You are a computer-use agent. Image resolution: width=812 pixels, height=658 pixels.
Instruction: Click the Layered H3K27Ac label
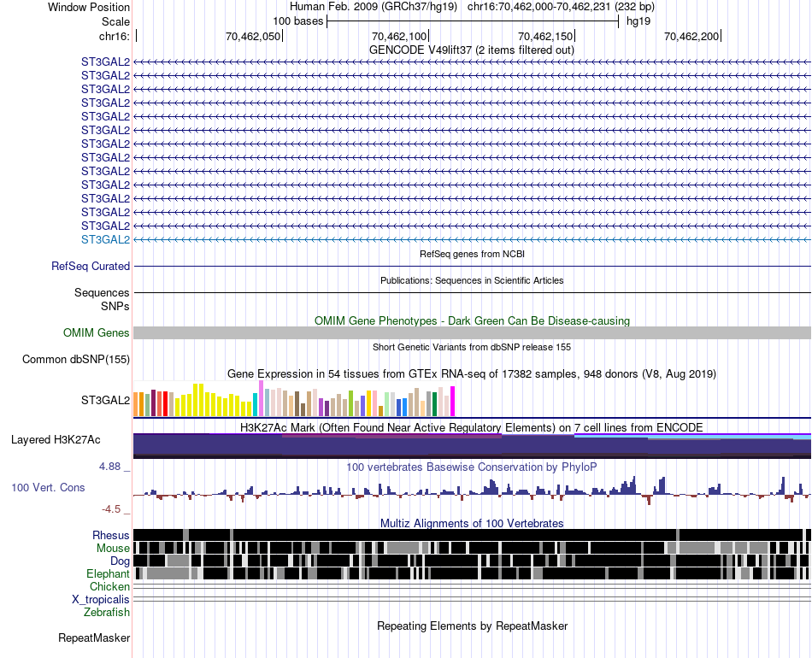(56, 439)
